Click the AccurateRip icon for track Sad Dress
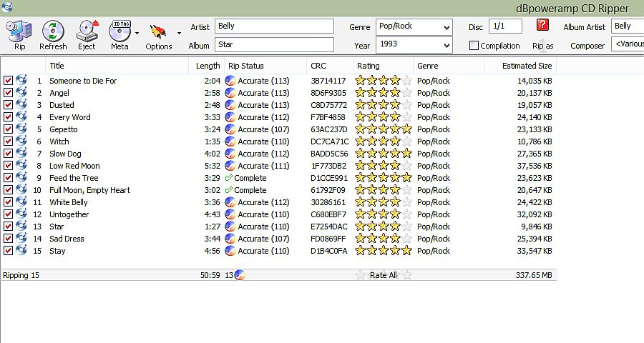This screenshot has width=644, height=343. (x=230, y=239)
